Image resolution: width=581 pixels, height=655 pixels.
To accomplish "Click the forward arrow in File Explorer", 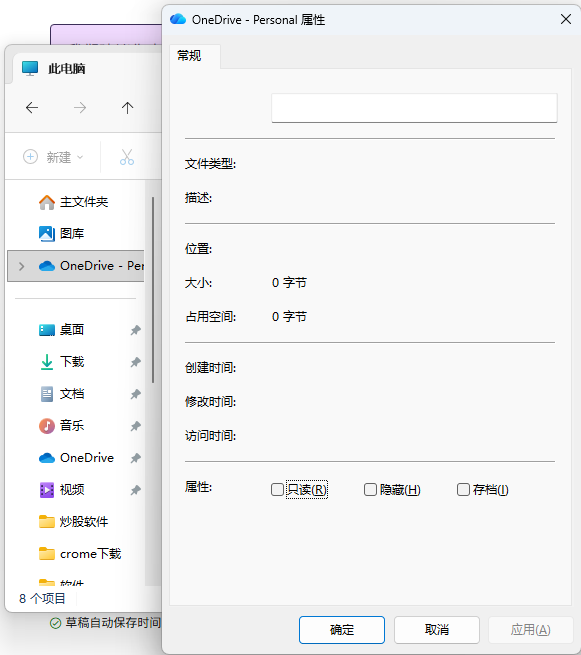I will pyautogui.click(x=79, y=108).
